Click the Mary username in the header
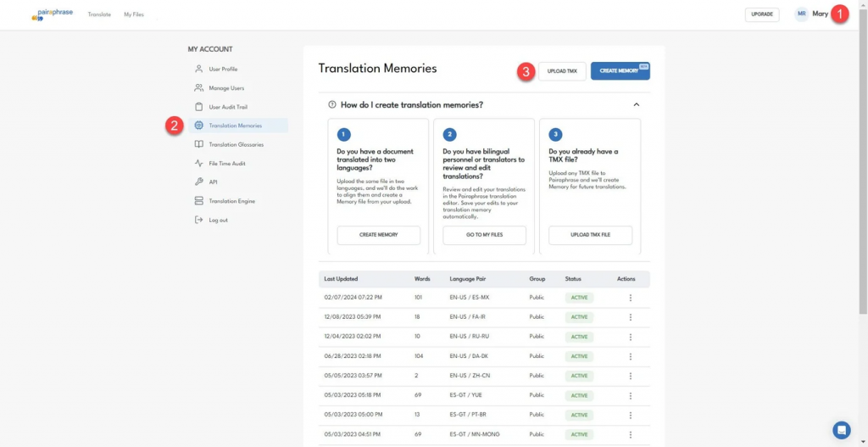868x447 pixels. 820,14
